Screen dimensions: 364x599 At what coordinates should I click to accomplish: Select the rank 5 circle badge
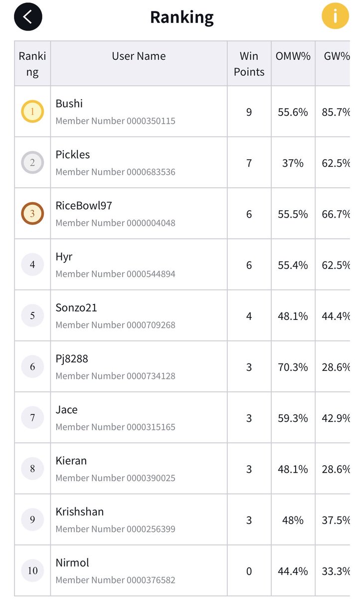[x=32, y=316]
